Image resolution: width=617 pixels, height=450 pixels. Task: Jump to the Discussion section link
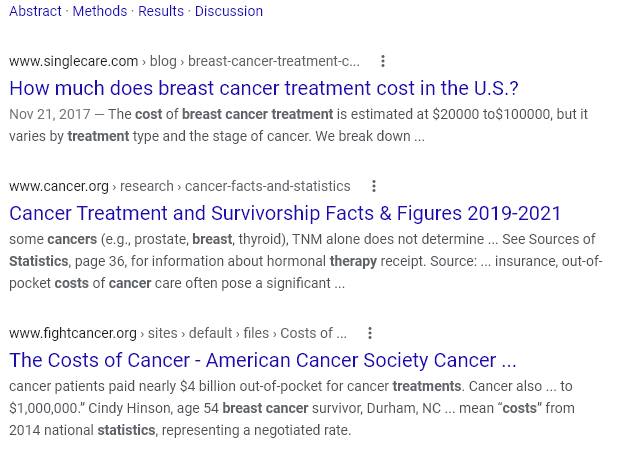(229, 11)
